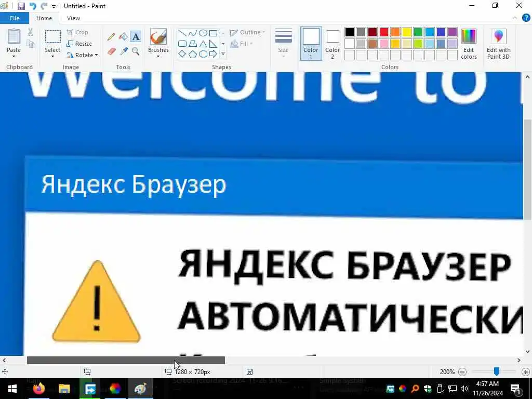Switch to the Home ribbon tab

pos(44,18)
